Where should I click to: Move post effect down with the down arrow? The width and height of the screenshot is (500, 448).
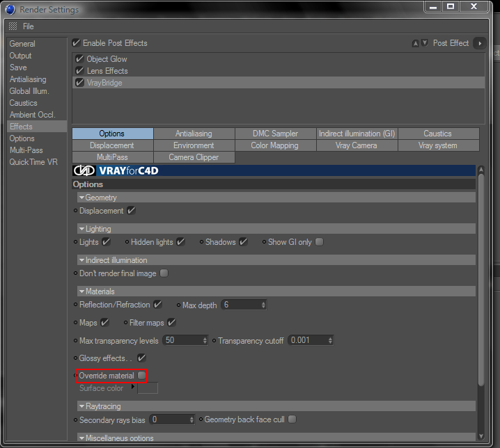coord(425,43)
